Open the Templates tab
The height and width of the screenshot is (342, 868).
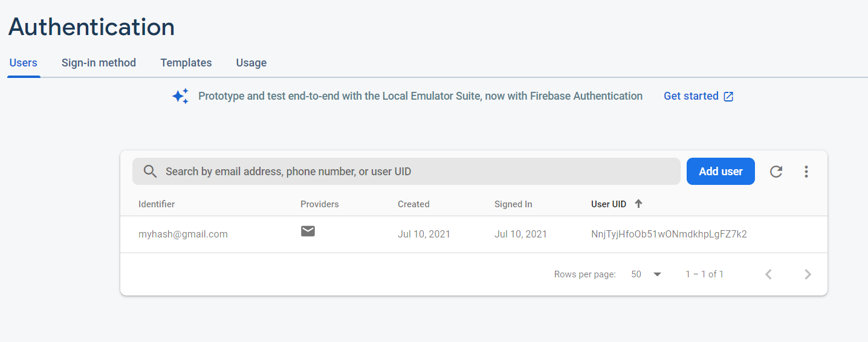(x=186, y=63)
